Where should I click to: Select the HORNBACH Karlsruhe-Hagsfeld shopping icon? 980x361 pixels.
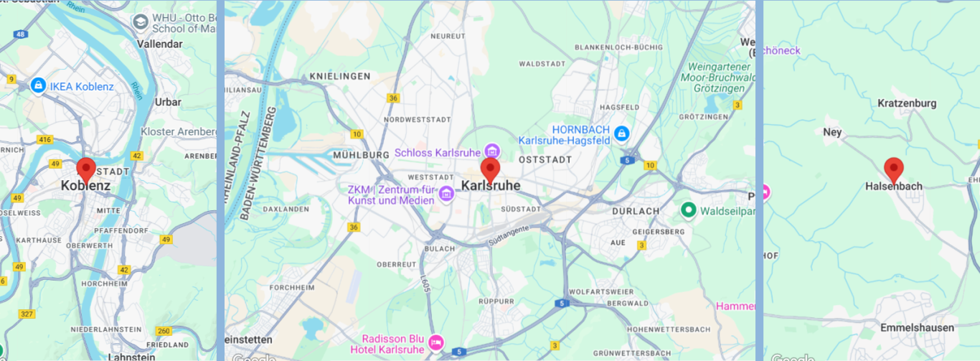[x=621, y=133]
